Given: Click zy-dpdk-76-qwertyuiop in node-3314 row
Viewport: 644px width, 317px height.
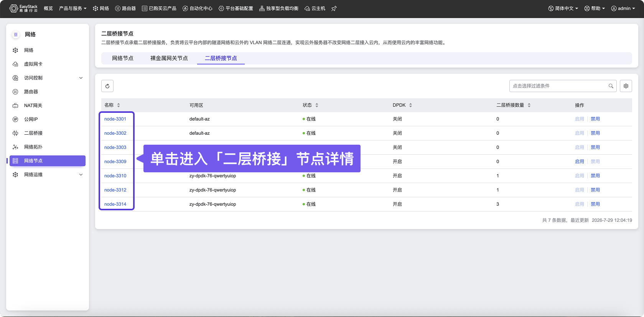Looking at the screenshot, I should 212,204.
